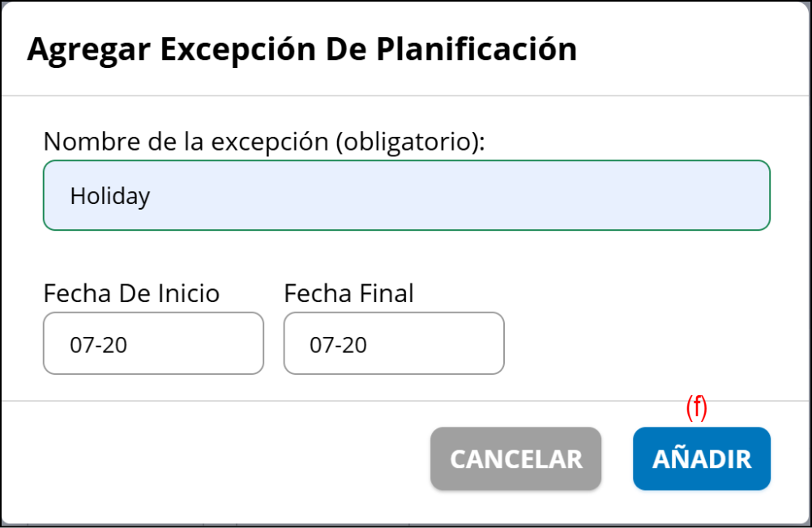812x528 pixels.
Task: Click the 'Fecha Final' label text
Action: (348, 293)
